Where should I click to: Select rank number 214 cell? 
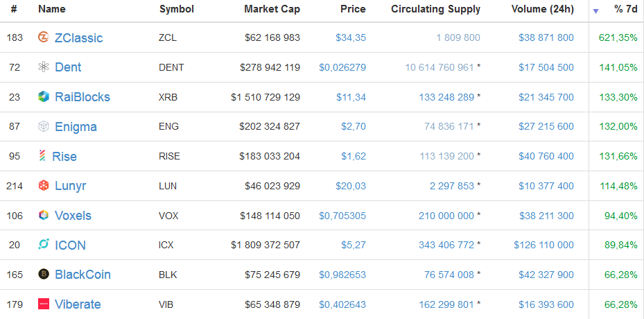[15, 186]
